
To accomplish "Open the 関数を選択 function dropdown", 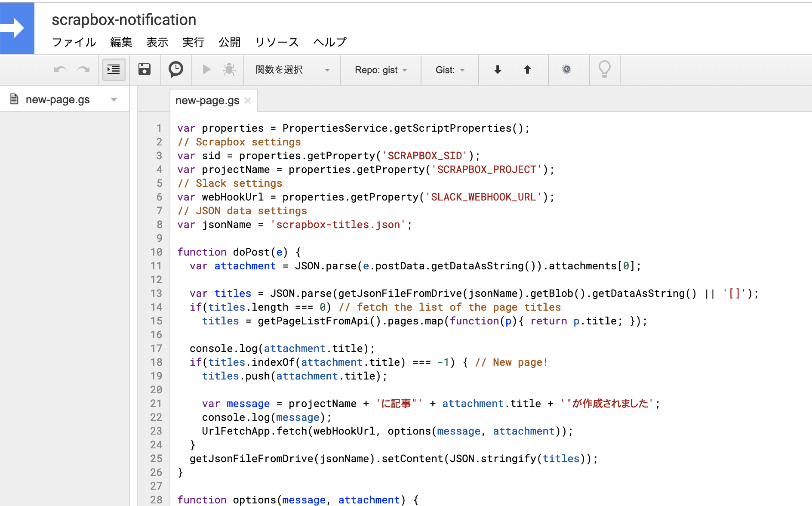I will pos(292,70).
